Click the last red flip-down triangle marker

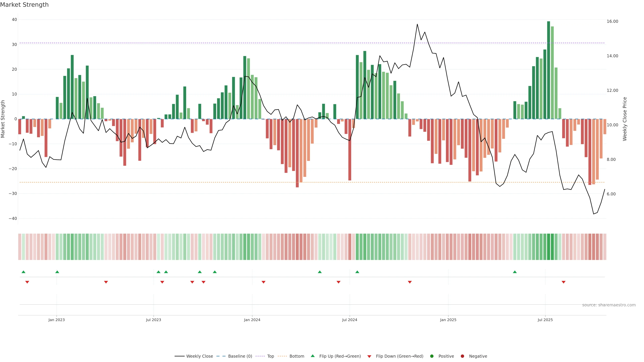coord(563,282)
